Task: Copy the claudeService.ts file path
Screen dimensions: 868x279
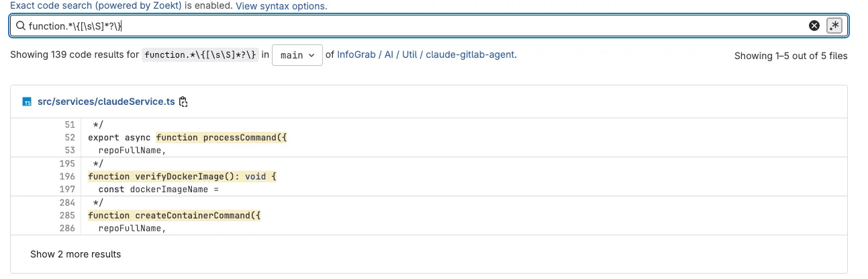Action: [183, 102]
